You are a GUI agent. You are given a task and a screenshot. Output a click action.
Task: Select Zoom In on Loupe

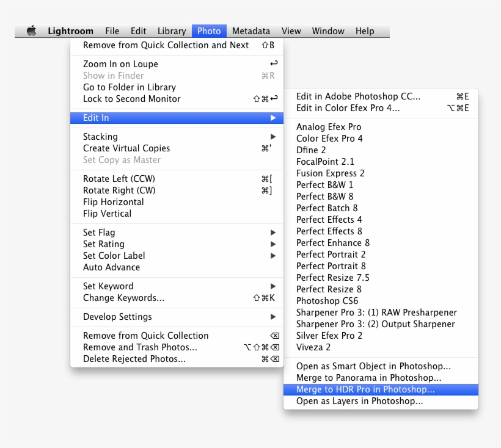pyautogui.click(x=177, y=64)
